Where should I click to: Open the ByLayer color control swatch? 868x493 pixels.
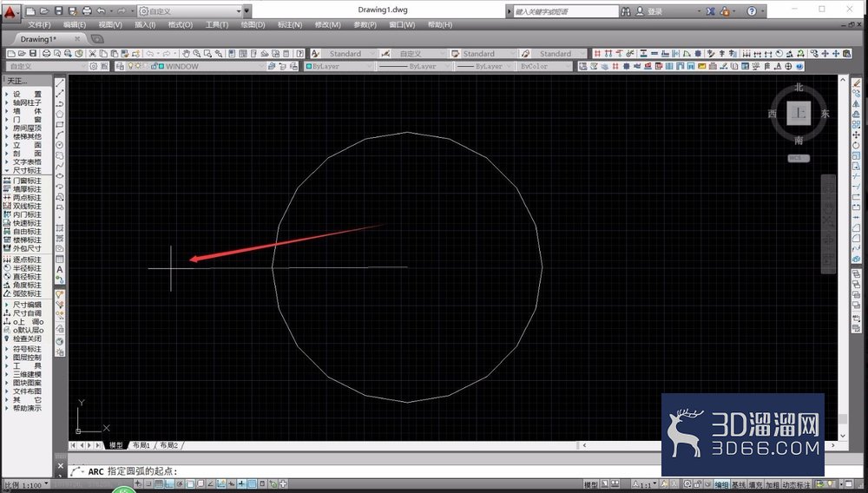(x=339, y=66)
